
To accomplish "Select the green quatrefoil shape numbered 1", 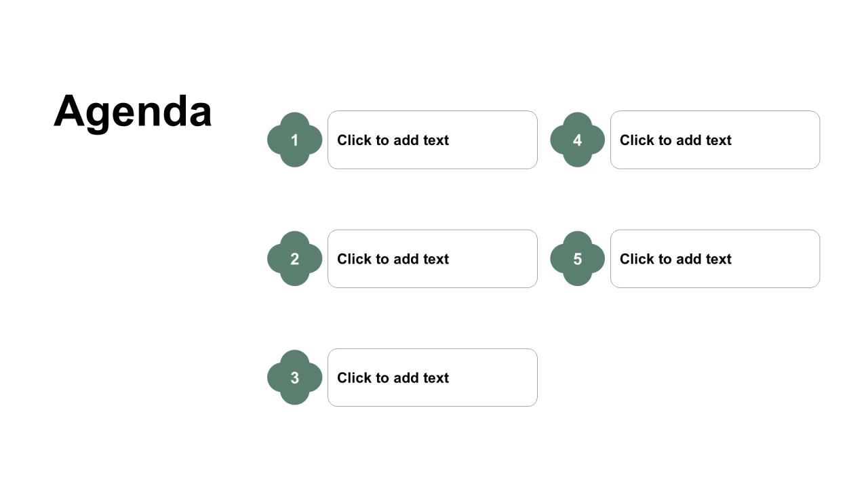I will 294,140.
